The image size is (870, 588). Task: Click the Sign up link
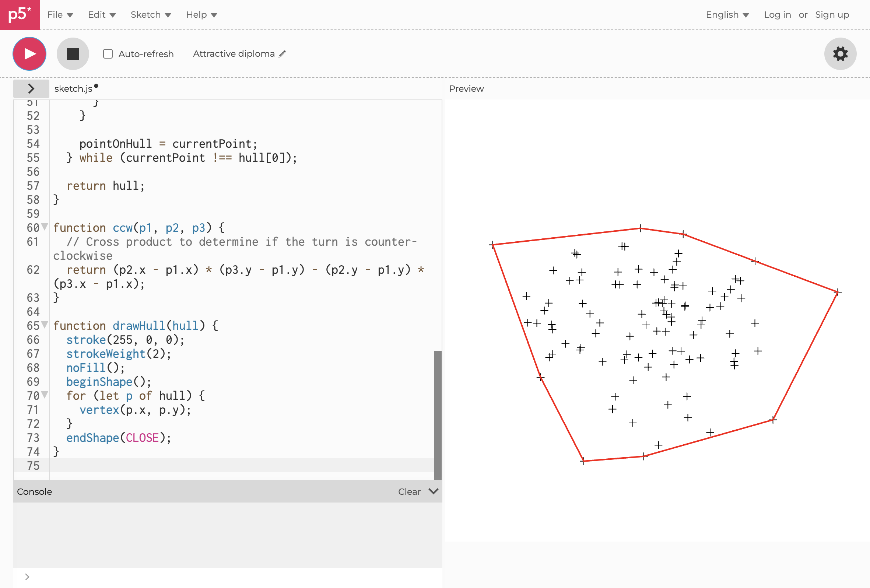tap(832, 15)
